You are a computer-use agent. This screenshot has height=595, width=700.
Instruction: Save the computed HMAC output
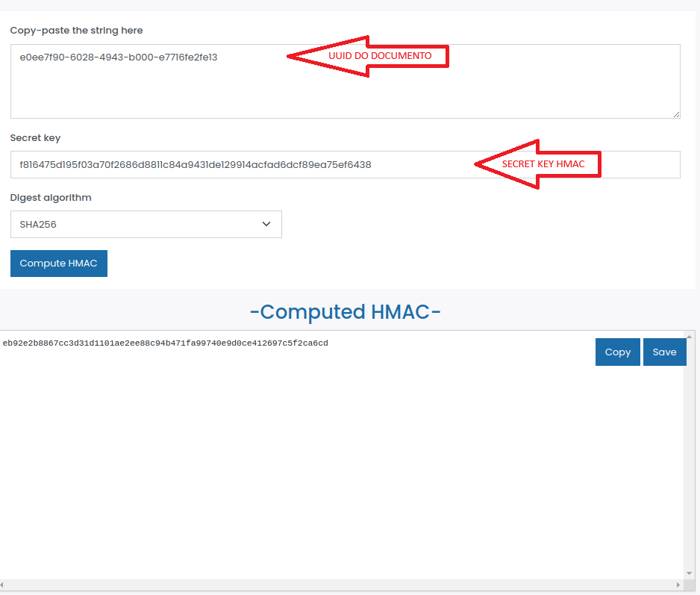[x=664, y=352]
